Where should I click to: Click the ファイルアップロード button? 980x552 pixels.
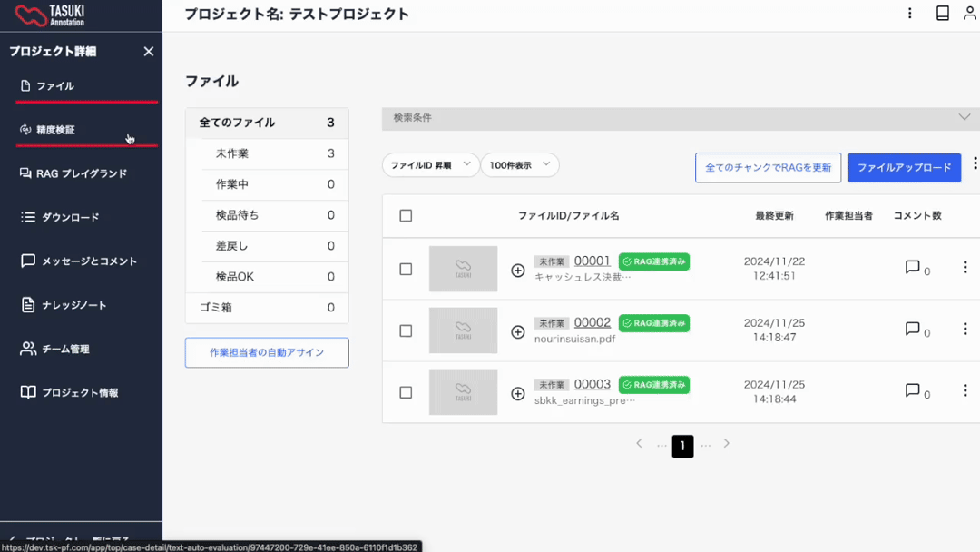point(904,168)
